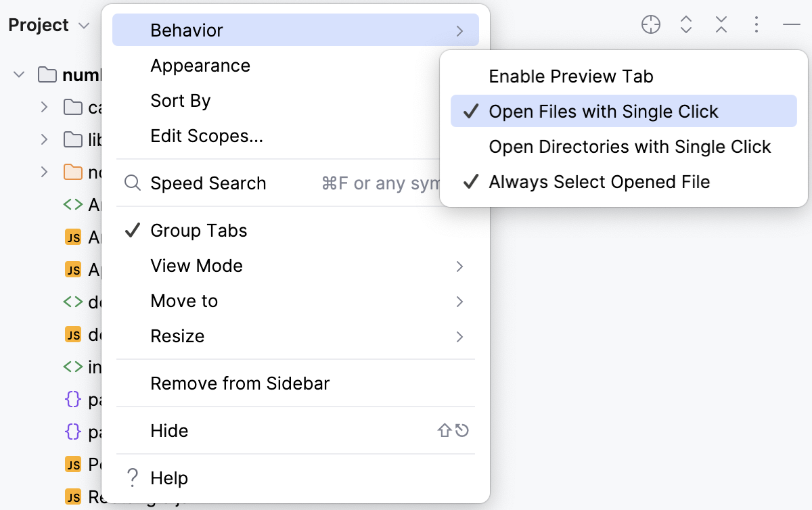
Task: Toggle off Open Files with Single Click
Action: point(602,111)
